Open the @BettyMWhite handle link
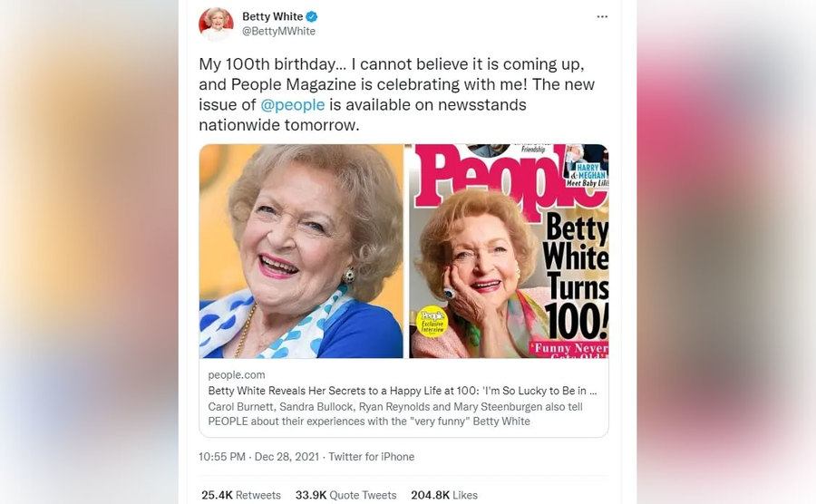Viewport: 816px width, 504px height. (x=278, y=31)
